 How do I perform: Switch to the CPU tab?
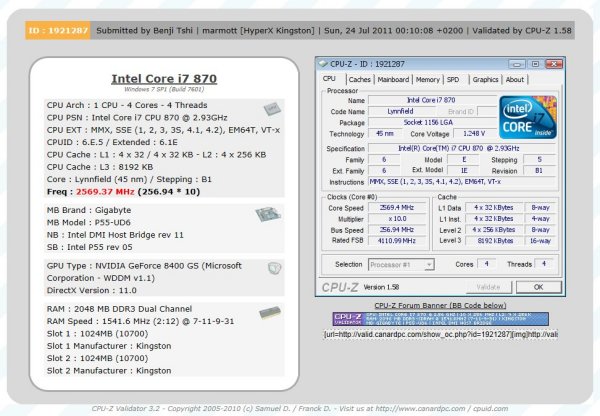coord(329,79)
